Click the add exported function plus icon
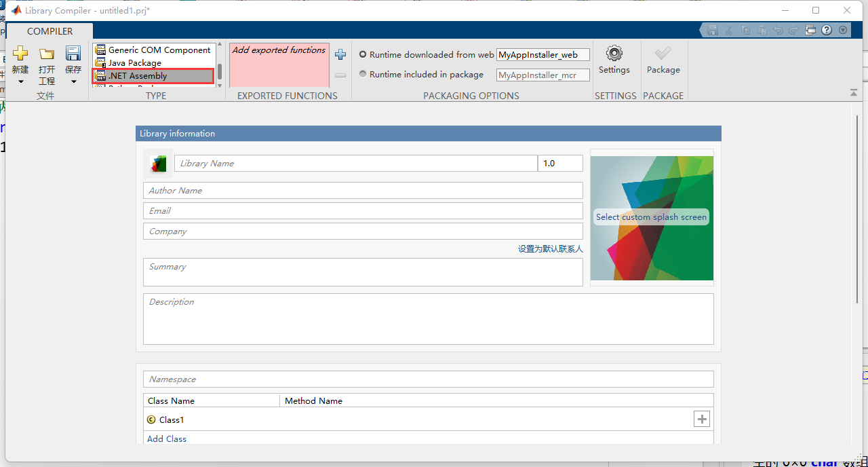This screenshot has height=467, width=868. [x=340, y=54]
